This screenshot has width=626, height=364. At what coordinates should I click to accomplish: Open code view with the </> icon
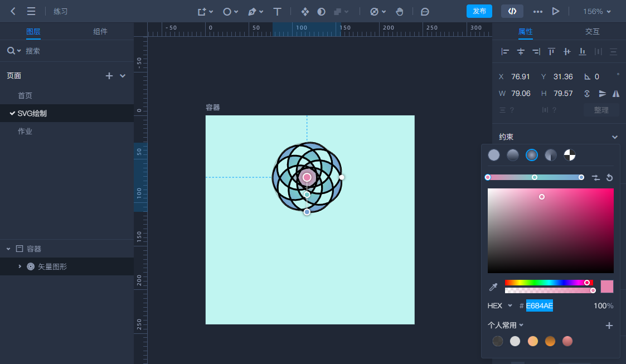(512, 11)
